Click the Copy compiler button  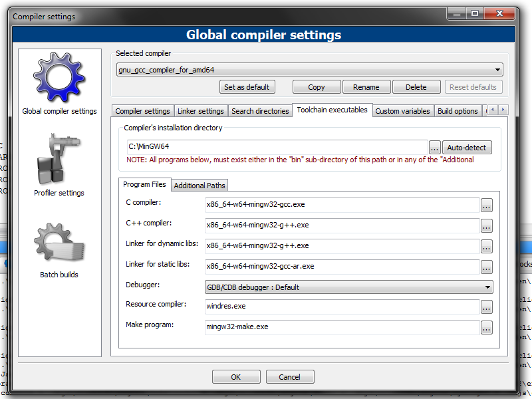click(317, 87)
